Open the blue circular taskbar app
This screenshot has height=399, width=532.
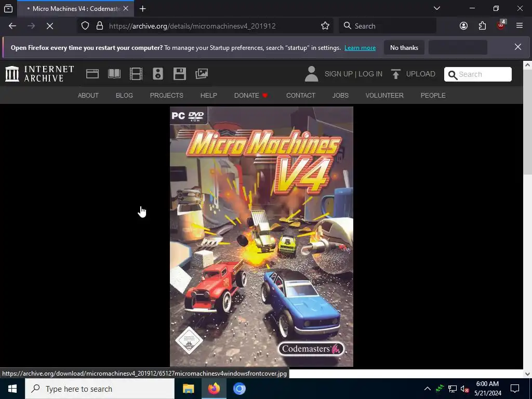click(x=239, y=389)
